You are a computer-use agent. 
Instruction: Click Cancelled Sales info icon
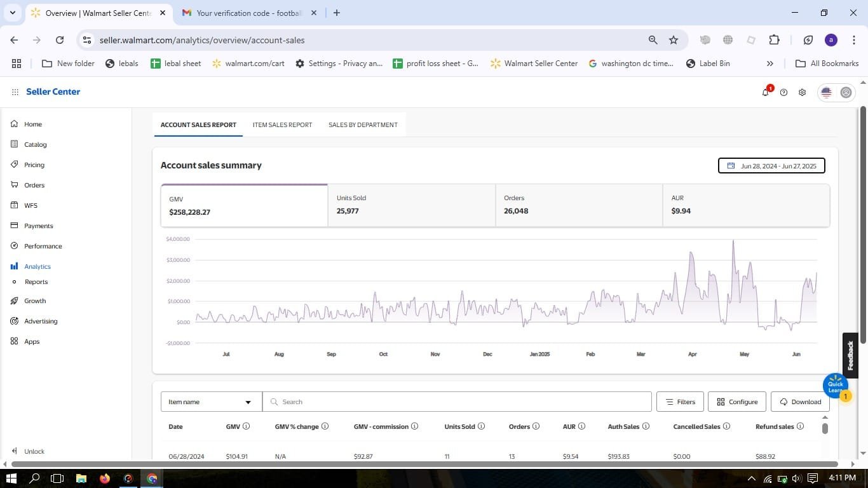(x=726, y=426)
